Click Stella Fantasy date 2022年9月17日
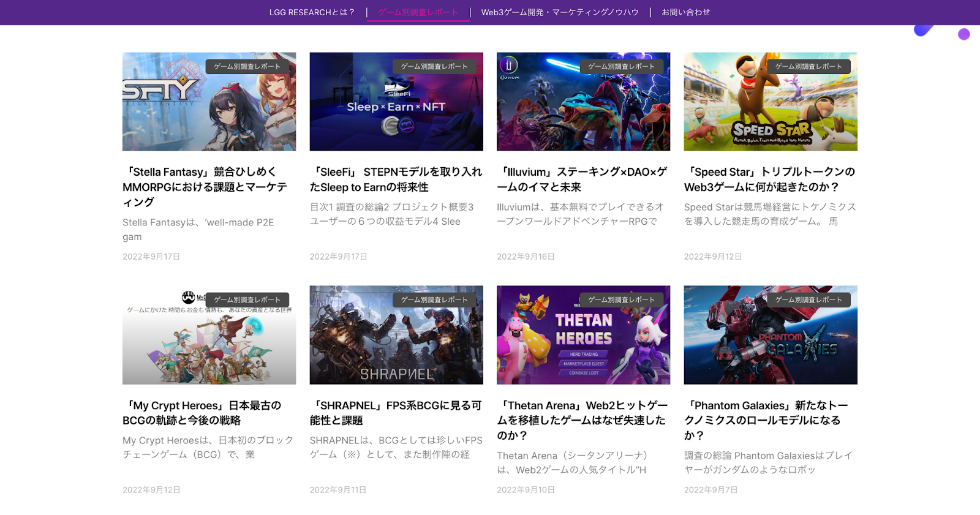This screenshot has height=515, width=980. click(x=151, y=257)
